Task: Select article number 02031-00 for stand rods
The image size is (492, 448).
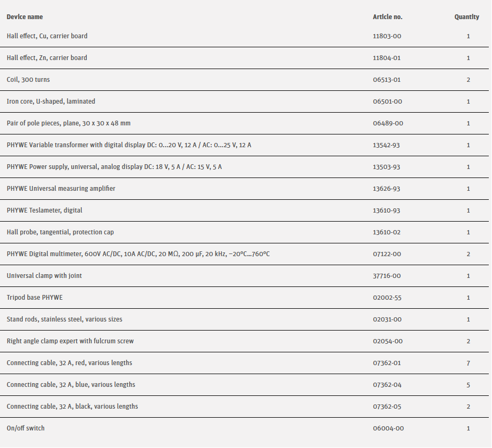Action: [x=387, y=319]
